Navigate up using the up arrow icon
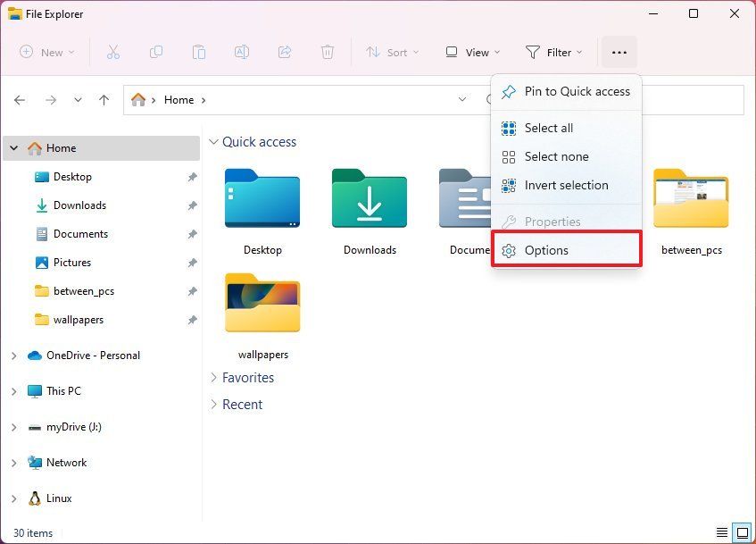 [104, 100]
